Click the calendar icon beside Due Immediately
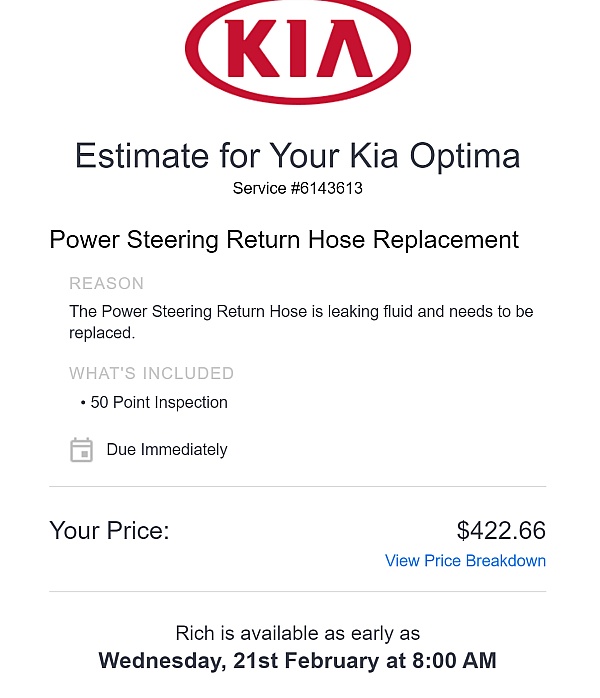600x698 pixels. (x=81, y=450)
